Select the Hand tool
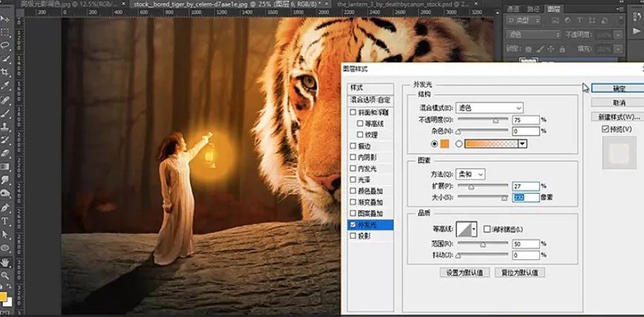 click(x=5, y=263)
